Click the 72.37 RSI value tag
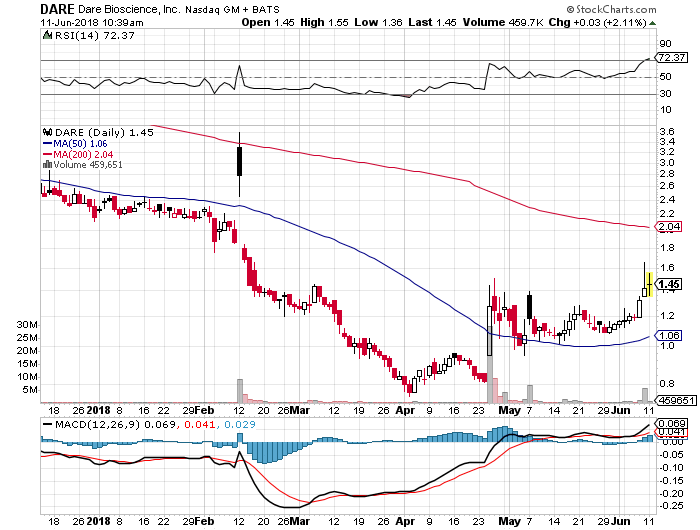This screenshot has height=530, width=700. click(x=671, y=57)
